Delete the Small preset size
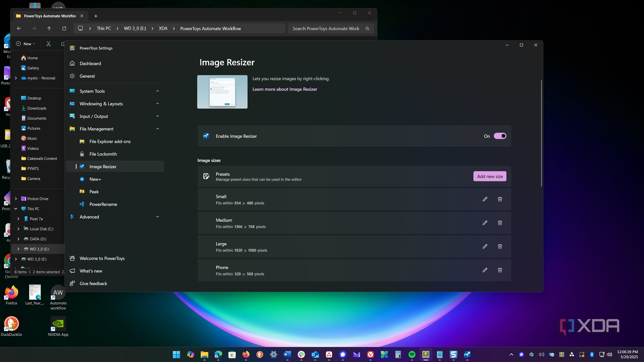This screenshot has height=362, width=644. click(500, 199)
